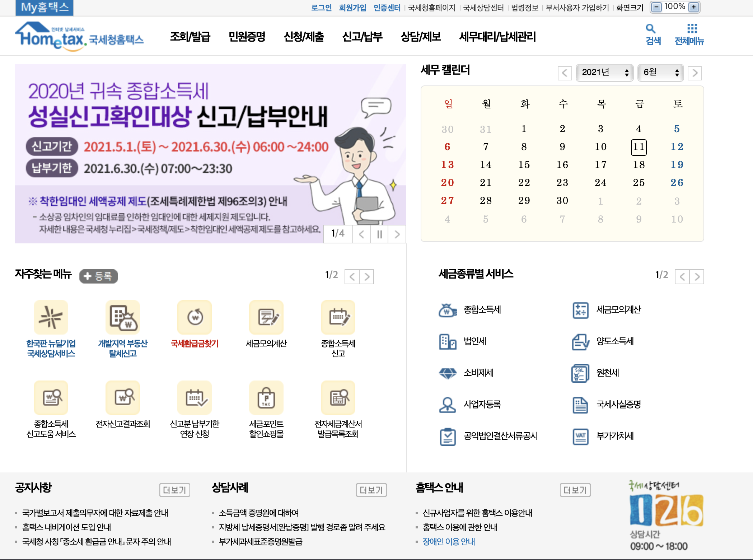Open the 신고/납부 menu

pyautogui.click(x=362, y=37)
